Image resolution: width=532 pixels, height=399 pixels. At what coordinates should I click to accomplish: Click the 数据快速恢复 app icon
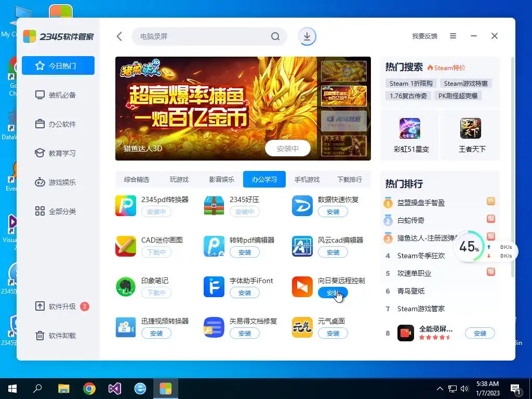pos(302,206)
